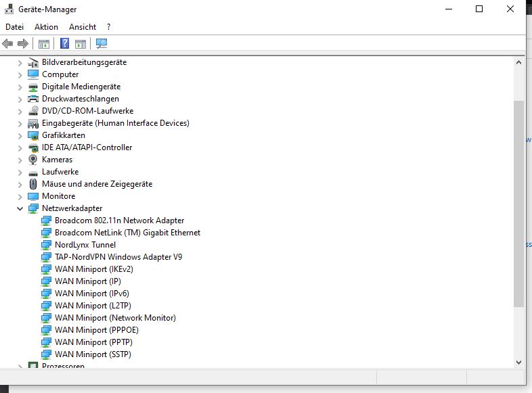Click the Netzwerkadapter category icon
The width and height of the screenshot is (532, 393).
[x=33, y=208]
